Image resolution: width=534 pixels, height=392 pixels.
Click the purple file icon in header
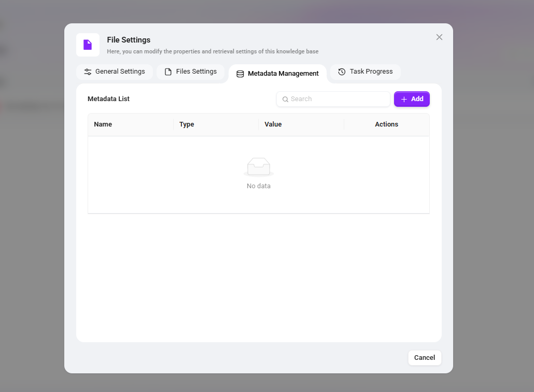(x=88, y=45)
